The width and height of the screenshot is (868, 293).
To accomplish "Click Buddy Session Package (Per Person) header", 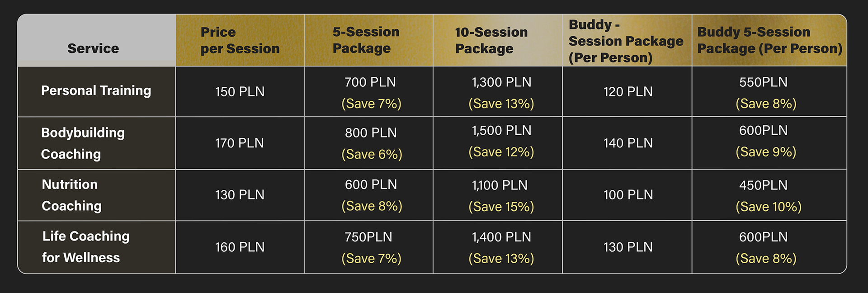I will coord(626,41).
